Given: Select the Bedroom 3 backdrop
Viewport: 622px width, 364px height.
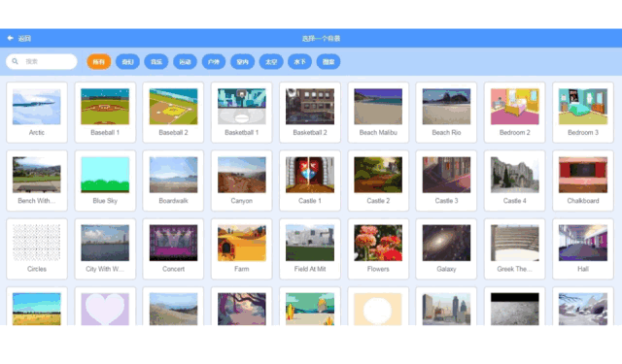Looking at the screenshot, I should (x=583, y=113).
